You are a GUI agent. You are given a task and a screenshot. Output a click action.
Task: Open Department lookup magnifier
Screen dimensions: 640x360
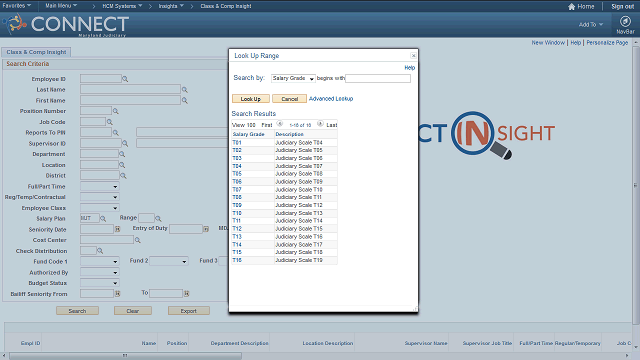(x=122, y=154)
